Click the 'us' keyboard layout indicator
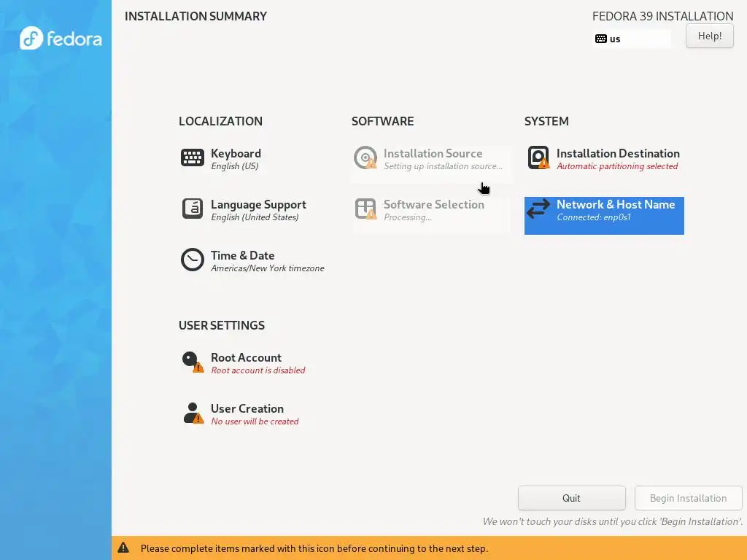747x560 pixels. (632, 39)
